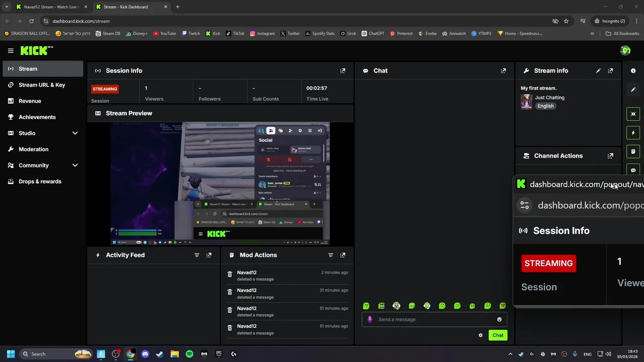This screenshot has height=362, width=644.
Task: Pop out the Activity Feed panel
Action: pyautogui.click(x=209, y=255)
